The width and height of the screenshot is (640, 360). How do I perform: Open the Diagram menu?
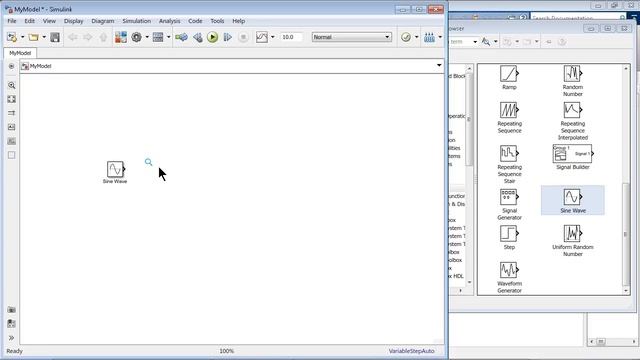tap(102, 21)
